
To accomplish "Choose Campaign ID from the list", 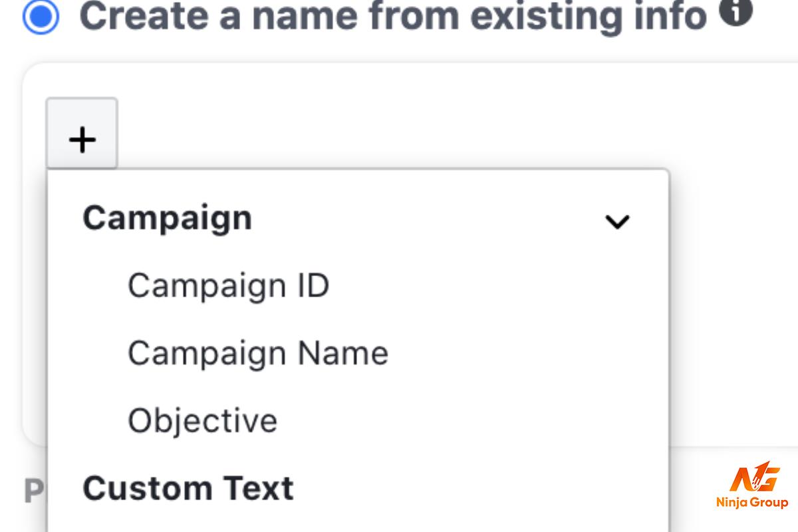I will tap(228, 286).
